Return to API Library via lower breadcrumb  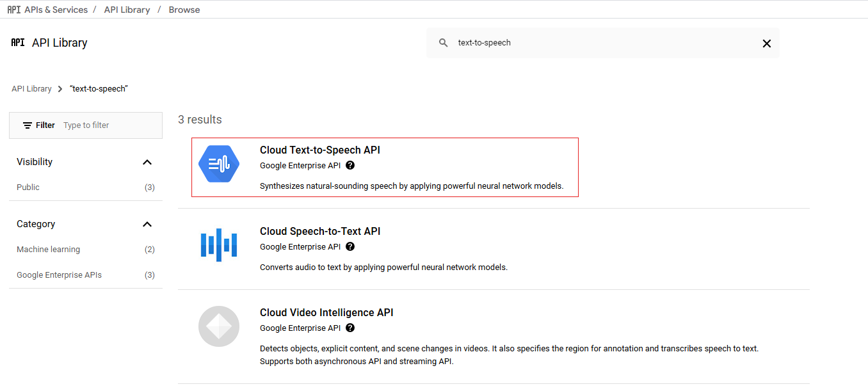31,89
